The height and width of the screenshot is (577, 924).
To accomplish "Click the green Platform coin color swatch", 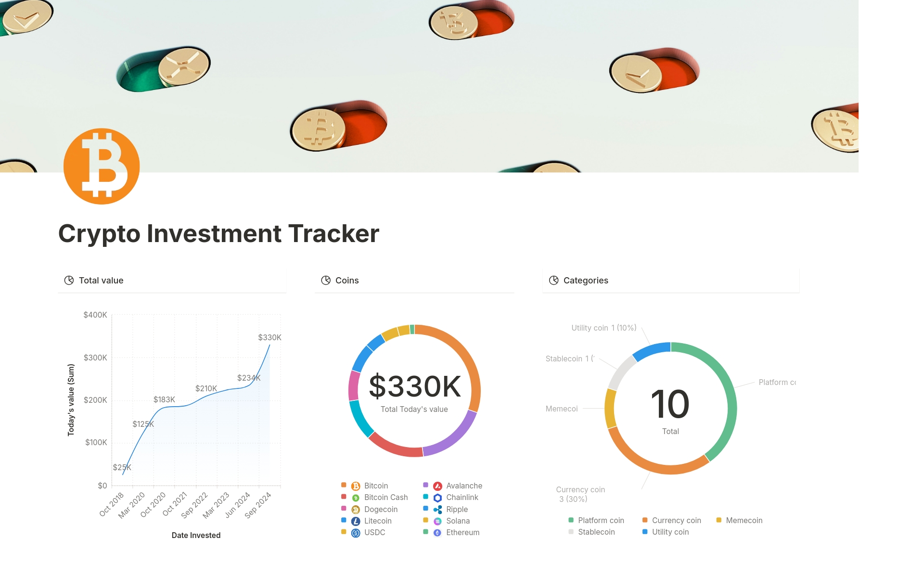I will [570, 520].
